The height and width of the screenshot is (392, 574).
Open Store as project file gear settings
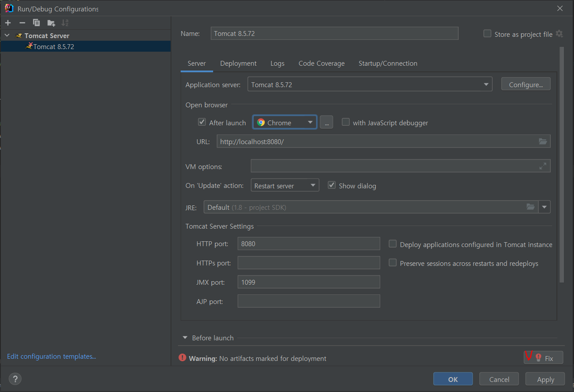tap(559, 34)
